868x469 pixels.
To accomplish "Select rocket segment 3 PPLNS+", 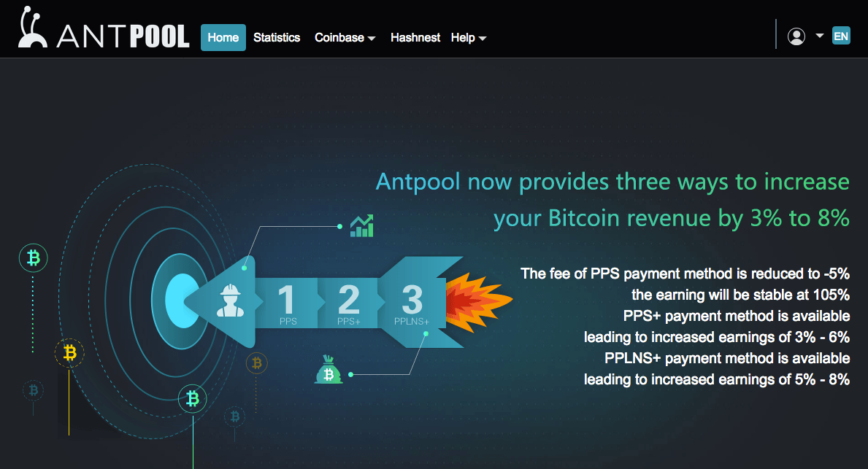I will point(412,303).
